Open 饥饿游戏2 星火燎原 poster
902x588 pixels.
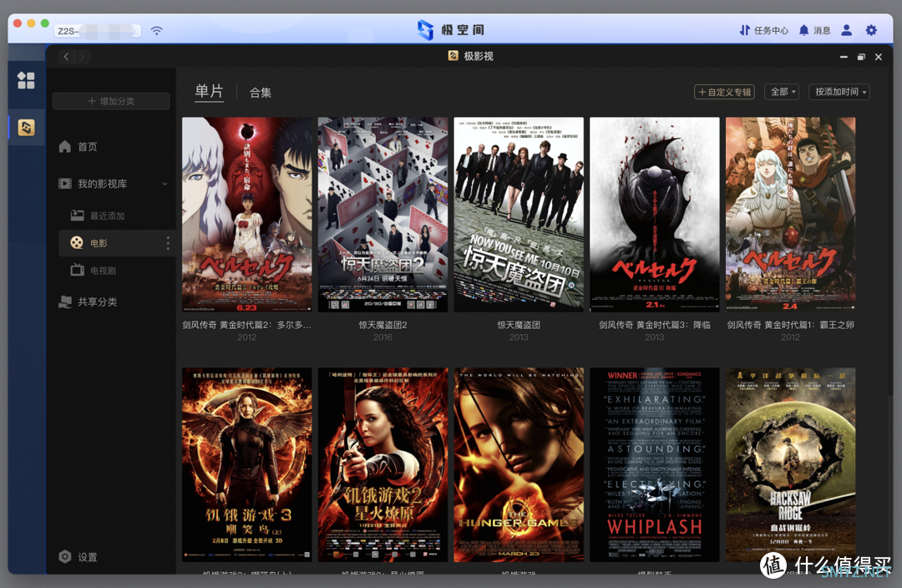pos(383,465)
